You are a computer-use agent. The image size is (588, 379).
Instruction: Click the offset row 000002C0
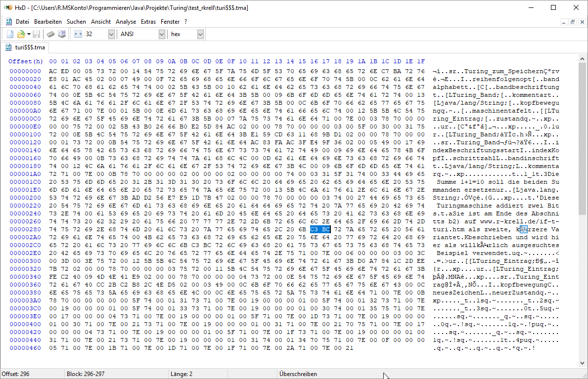(26, 245)
